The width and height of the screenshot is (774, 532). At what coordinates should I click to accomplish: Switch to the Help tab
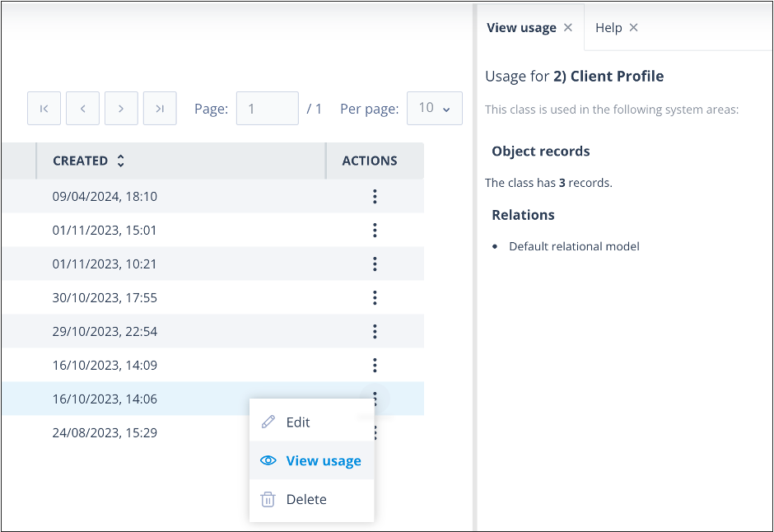coord(608,28)
